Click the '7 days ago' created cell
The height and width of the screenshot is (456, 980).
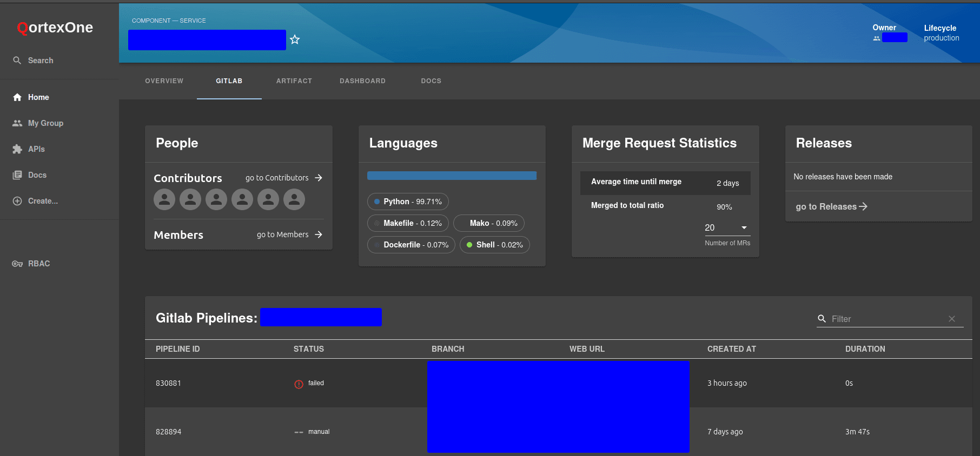725,432
